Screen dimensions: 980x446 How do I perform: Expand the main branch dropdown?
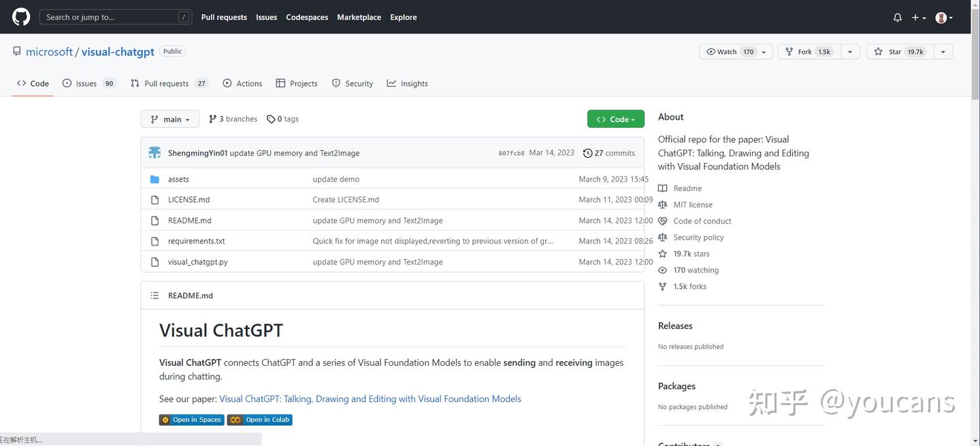coord(169,119)
